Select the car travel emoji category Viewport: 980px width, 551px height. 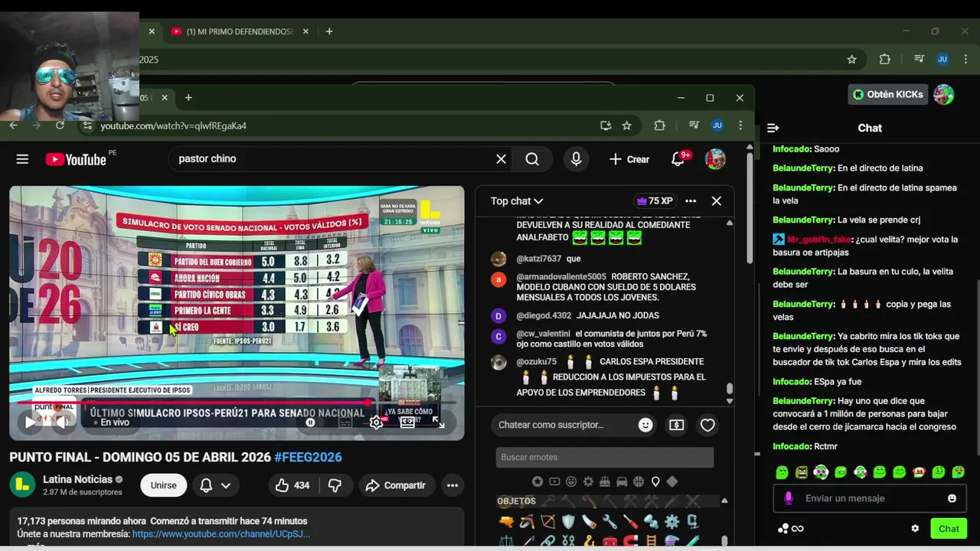tap(622, 481)
